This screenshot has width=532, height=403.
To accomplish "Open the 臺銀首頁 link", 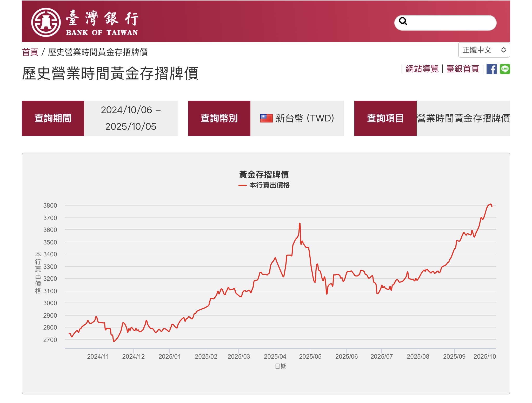I will (x=463, y=69).
